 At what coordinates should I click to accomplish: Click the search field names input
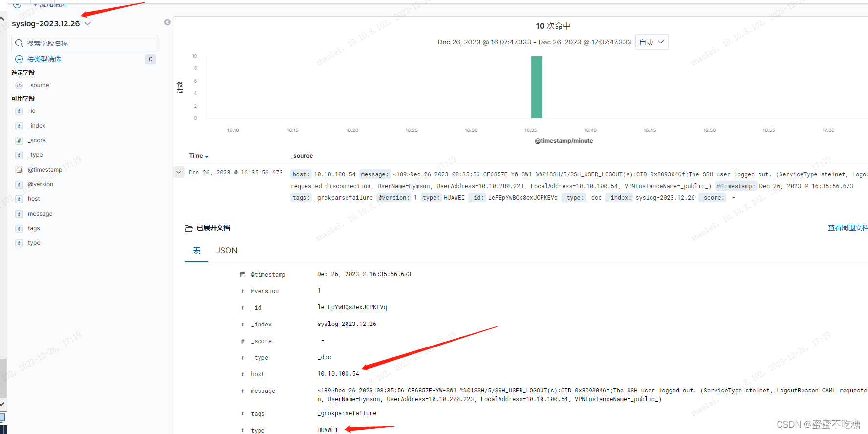[x=85, y=43]
